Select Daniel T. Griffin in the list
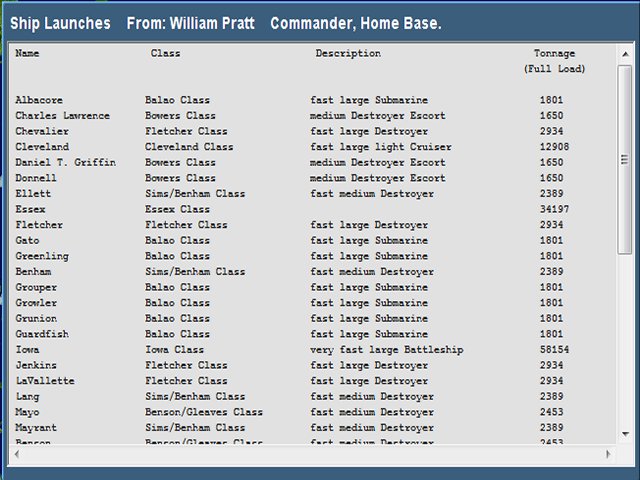 click(65, 162)
